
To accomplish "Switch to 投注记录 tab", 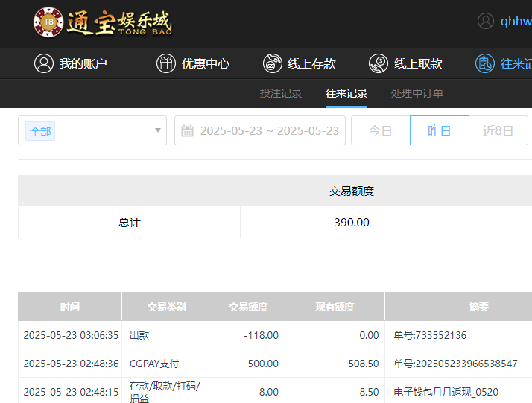I will point(281,93).
